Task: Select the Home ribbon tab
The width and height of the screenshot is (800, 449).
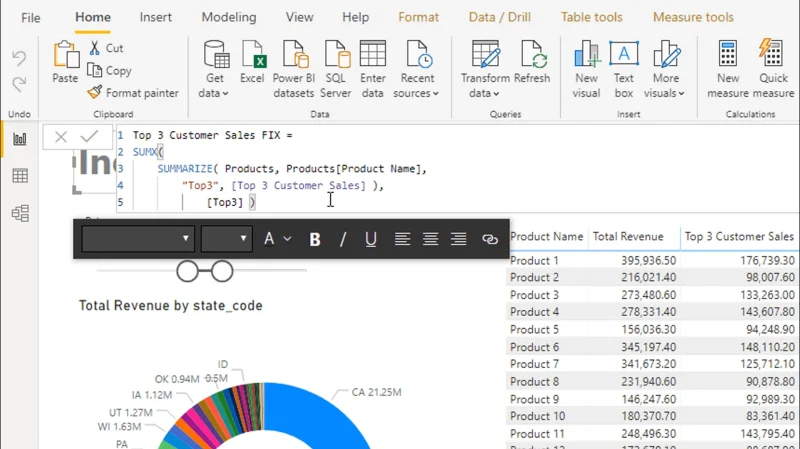Action: 93,17
